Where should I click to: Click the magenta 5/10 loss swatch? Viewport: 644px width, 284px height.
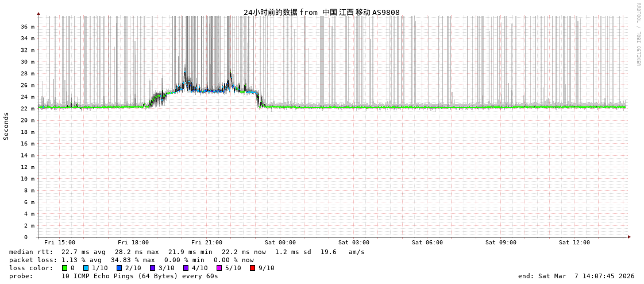[219, 268]
